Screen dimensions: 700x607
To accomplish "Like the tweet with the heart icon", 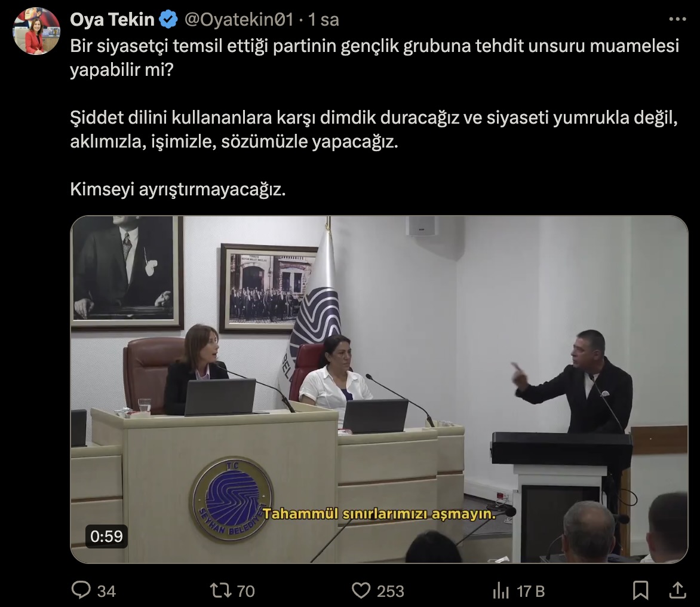I will click(x=361, y=590).
